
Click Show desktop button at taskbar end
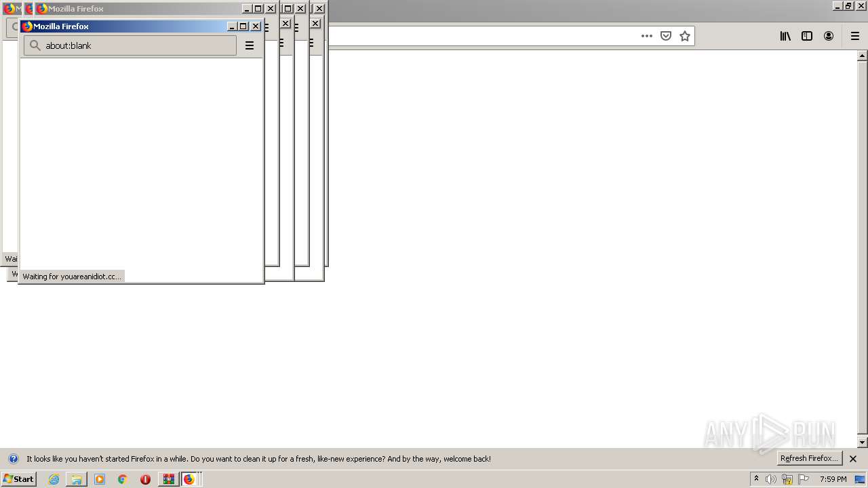[x=861, y=479]
